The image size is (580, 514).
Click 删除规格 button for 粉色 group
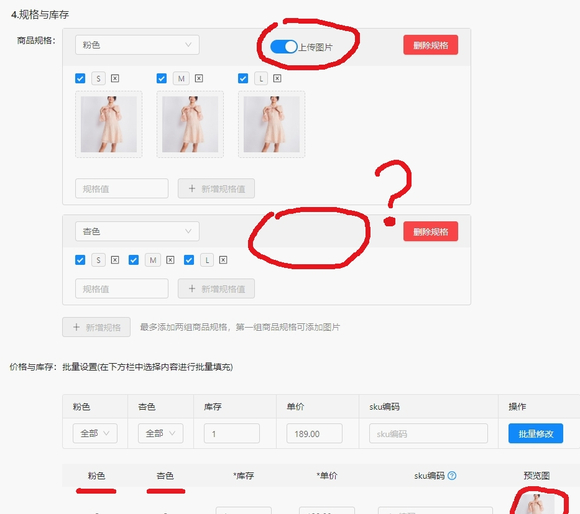[x=431, y=45]
